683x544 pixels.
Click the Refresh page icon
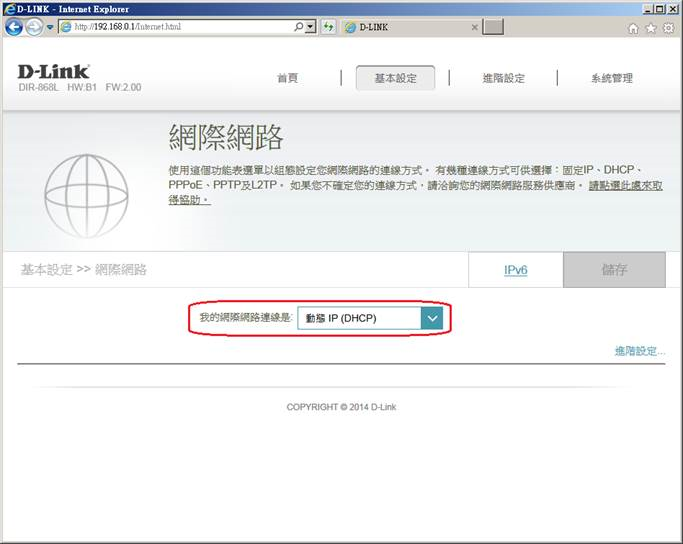tap(328, 27)
